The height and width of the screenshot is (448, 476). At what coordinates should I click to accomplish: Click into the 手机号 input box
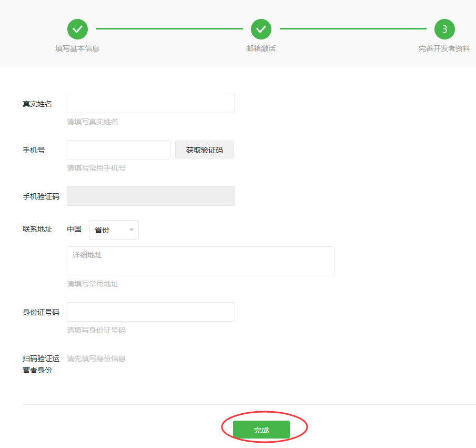(118, 150)
